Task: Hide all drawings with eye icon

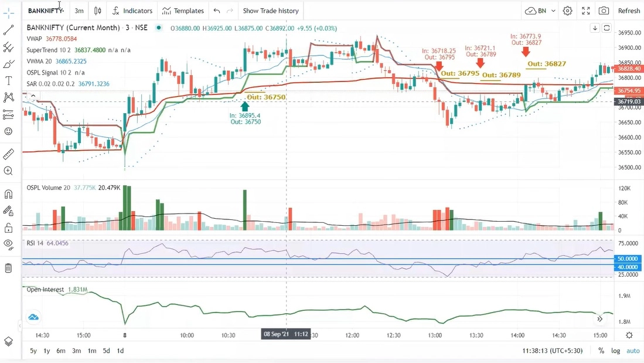Action: [x=9, y=245]
